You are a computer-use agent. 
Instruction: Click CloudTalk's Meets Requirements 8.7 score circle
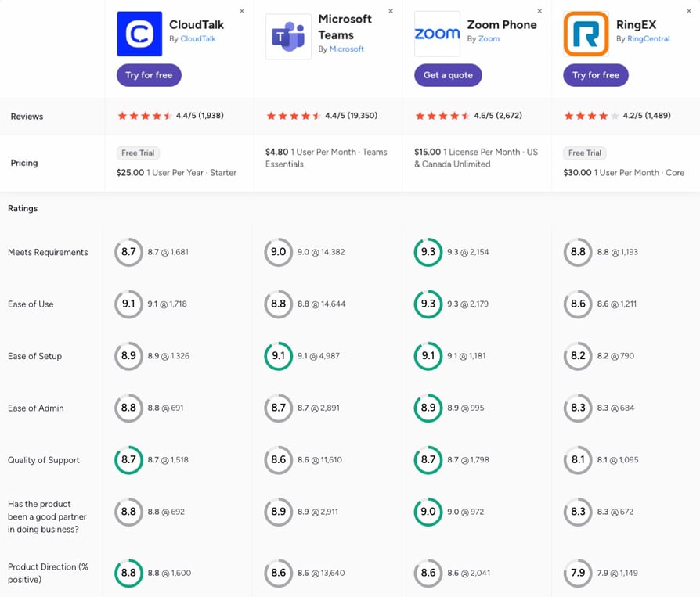(128, 252)
